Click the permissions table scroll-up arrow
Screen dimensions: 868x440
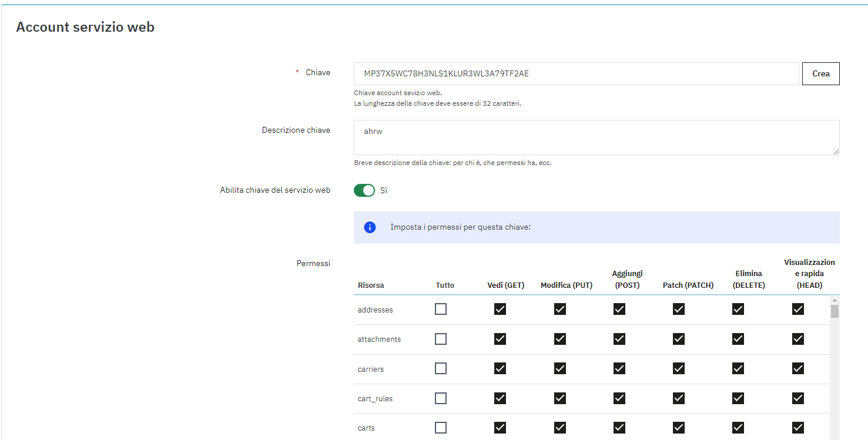(835, 300)
